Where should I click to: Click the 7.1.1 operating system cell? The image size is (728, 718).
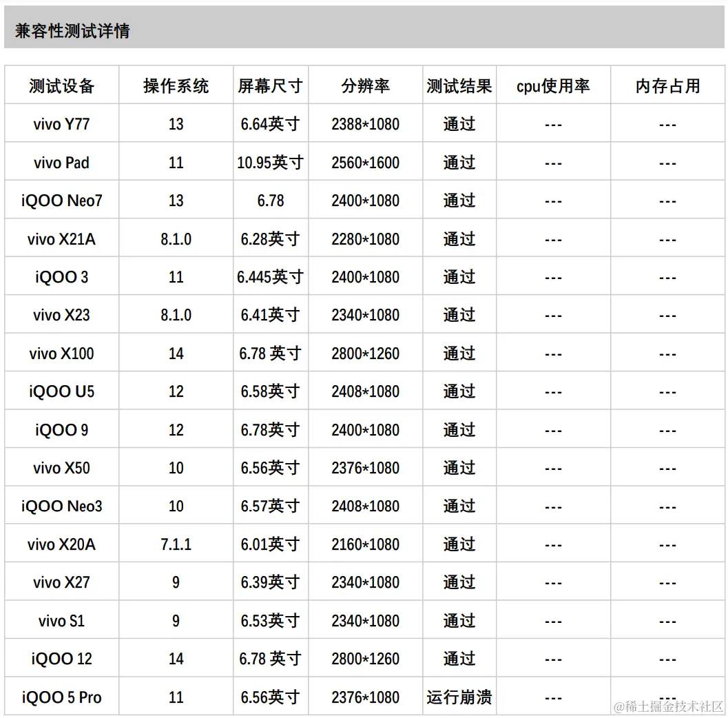pos(176,544)
